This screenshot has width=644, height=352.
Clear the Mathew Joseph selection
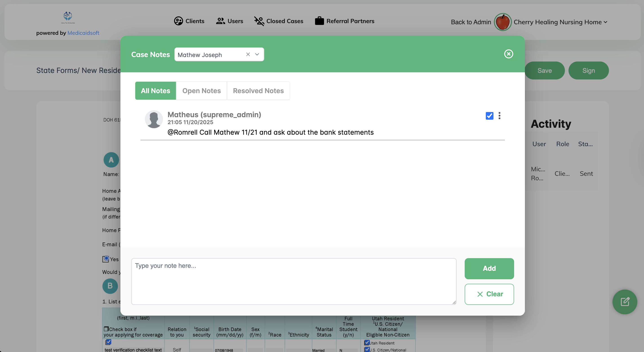[248, 54]
